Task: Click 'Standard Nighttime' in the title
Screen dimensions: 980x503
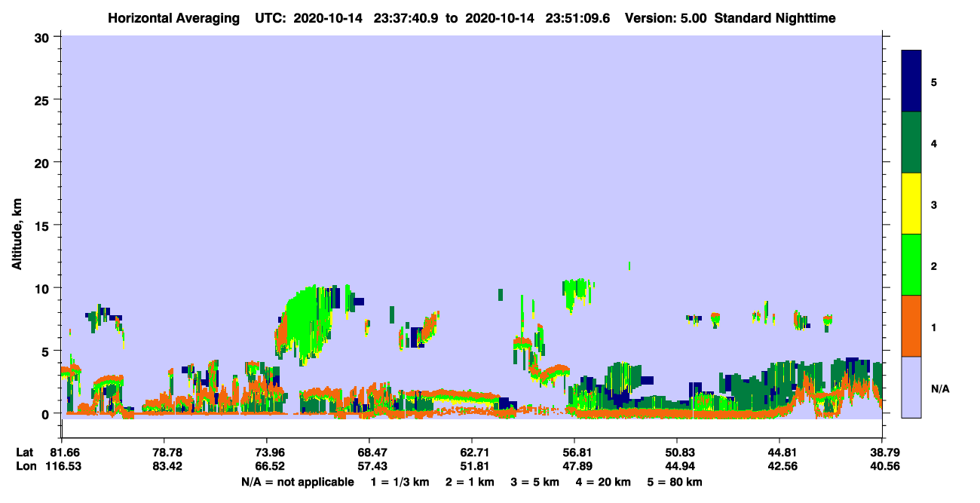Action: 775,17
